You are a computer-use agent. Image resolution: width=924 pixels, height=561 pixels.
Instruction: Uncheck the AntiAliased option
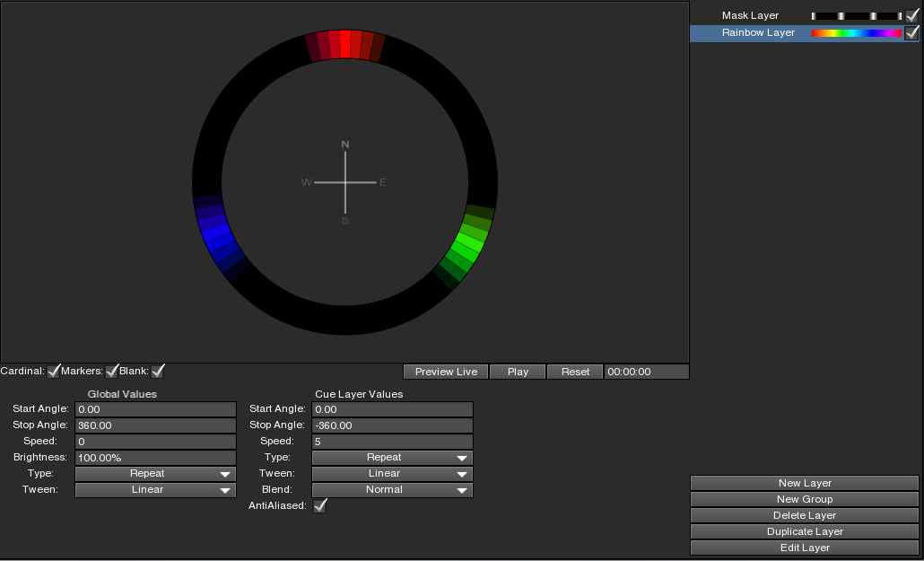point(319,505)
